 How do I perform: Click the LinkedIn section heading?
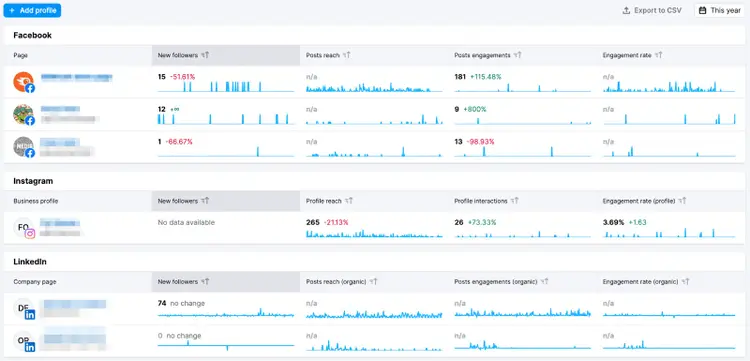pos(30,262)
